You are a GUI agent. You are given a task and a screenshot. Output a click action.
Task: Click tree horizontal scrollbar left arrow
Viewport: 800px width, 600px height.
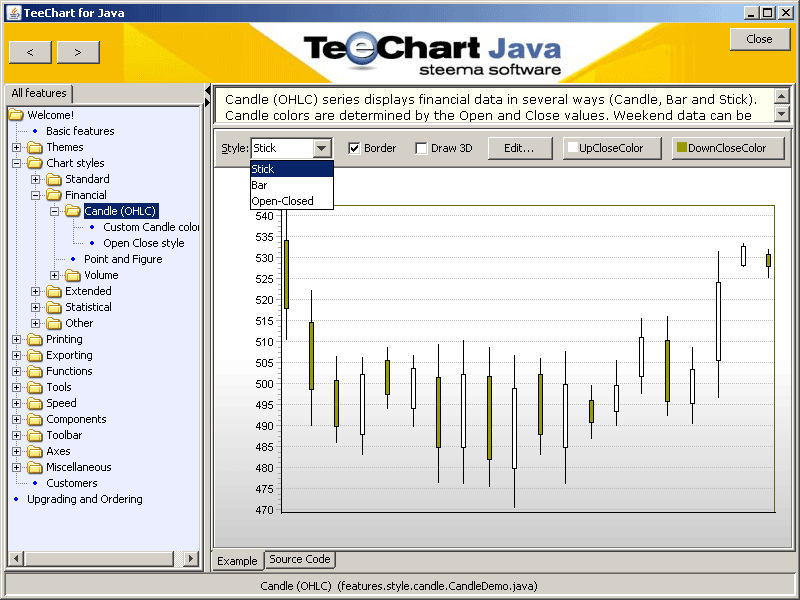(x=15, y=559)
